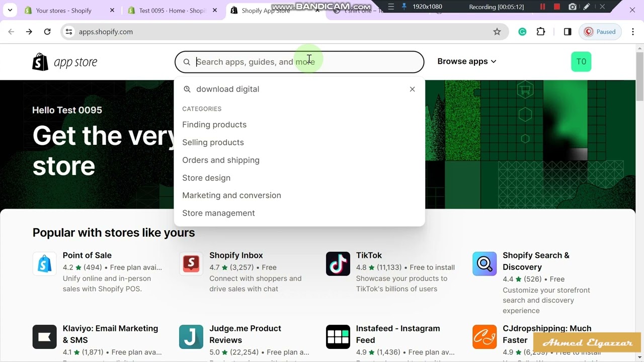Open the T0 account avatar menu

[x=581, y=61]
